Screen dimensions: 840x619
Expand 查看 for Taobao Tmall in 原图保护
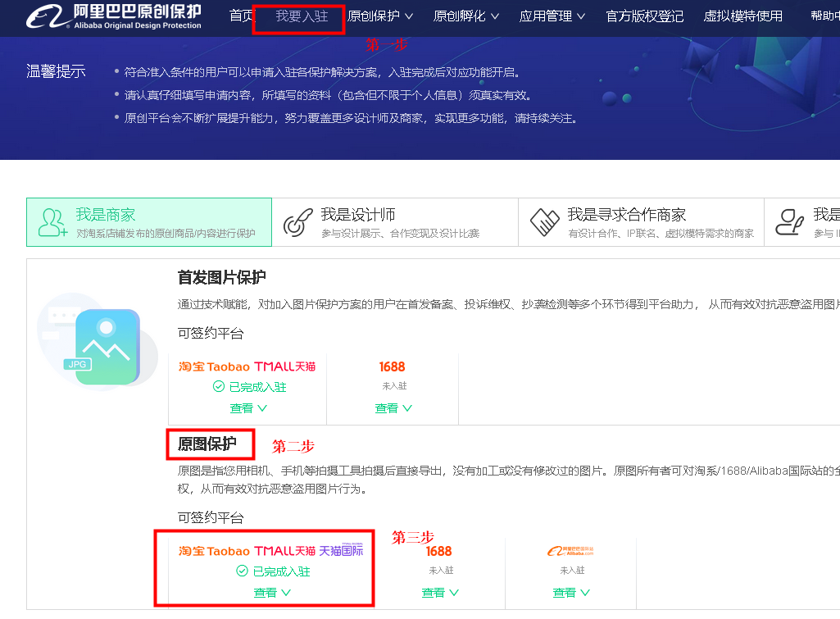[x=272, y=593]
